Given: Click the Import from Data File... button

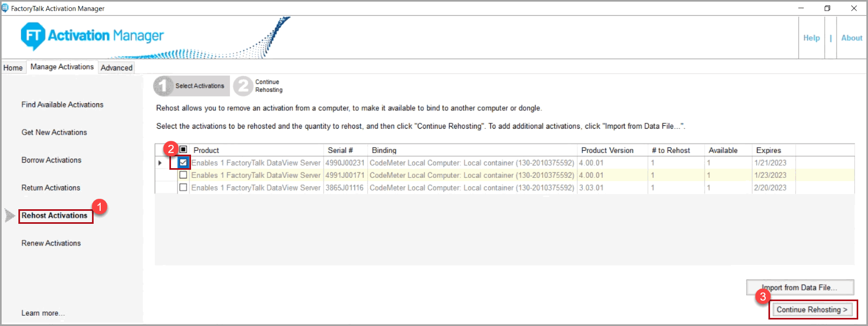Looking at the screenshot, I should 800,288.
